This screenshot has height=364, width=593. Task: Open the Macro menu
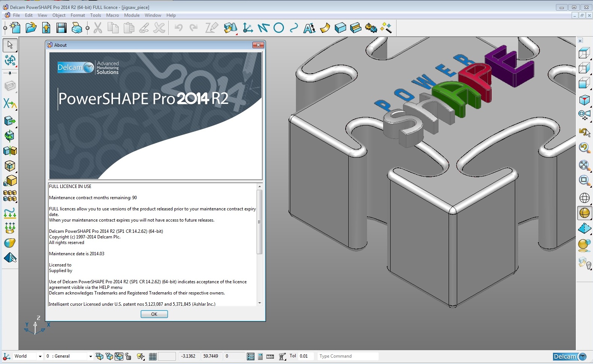click(x=113, y=15)
